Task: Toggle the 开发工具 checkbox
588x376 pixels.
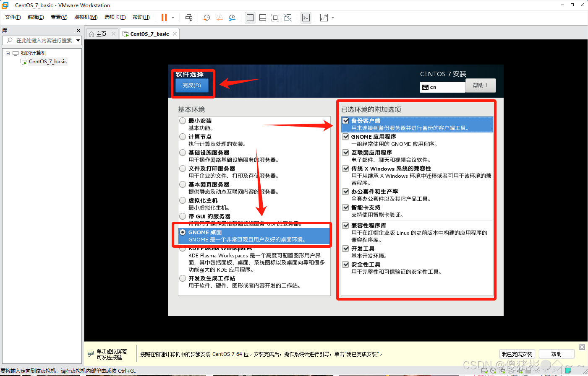Action: pos(346,249)
